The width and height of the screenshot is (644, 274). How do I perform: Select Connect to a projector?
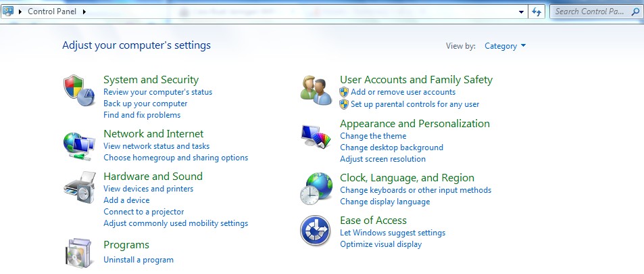pyautogui.click(x=144, y=212)
